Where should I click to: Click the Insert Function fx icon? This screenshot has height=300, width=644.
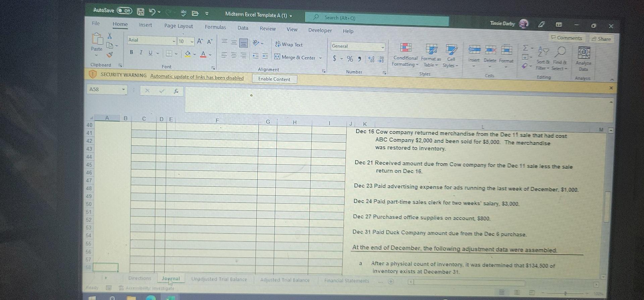(x=176, y=91)
